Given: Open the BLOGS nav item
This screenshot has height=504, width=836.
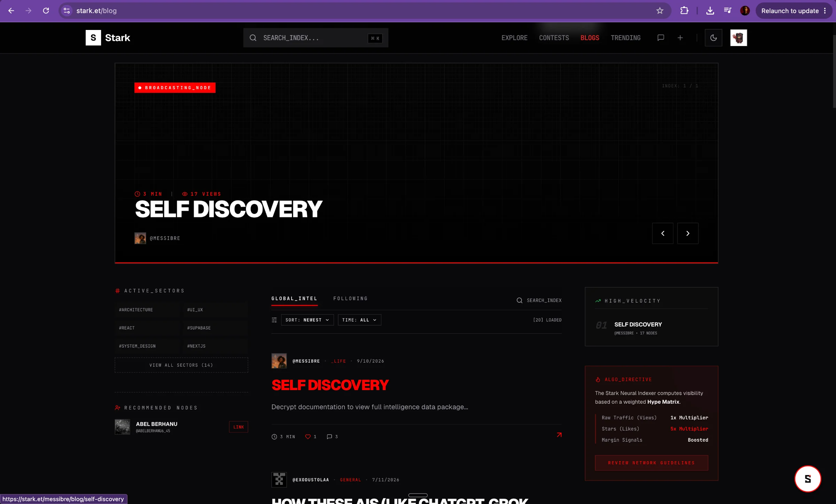Looking at the screenshot, I should coord(590,38).
